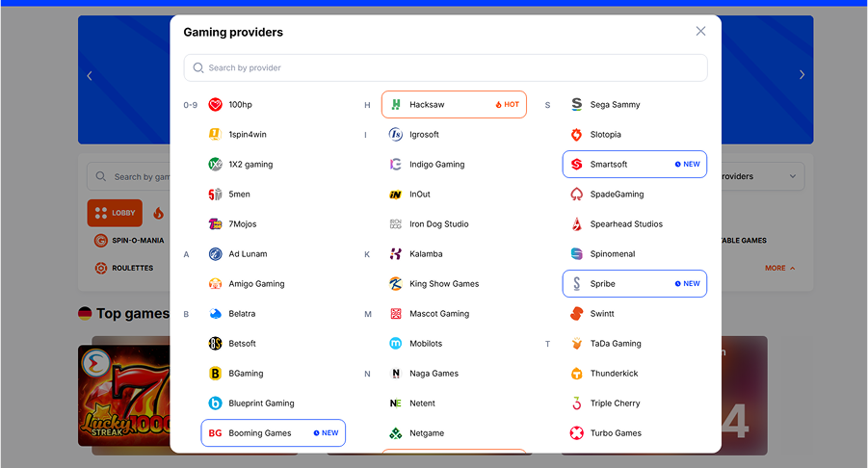The image size is (868, 468).
Task: Click the Indigo Gaming icon
Action: coord(396,165)
